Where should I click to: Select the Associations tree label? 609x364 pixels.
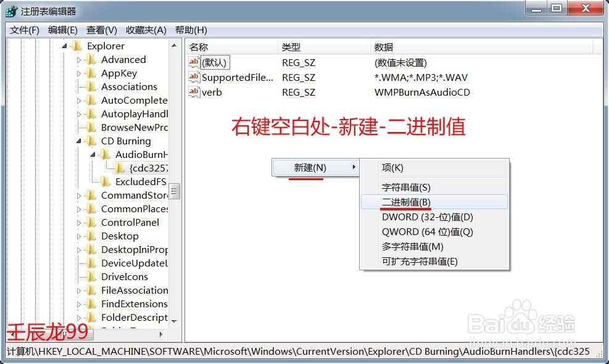click(130, 87)
